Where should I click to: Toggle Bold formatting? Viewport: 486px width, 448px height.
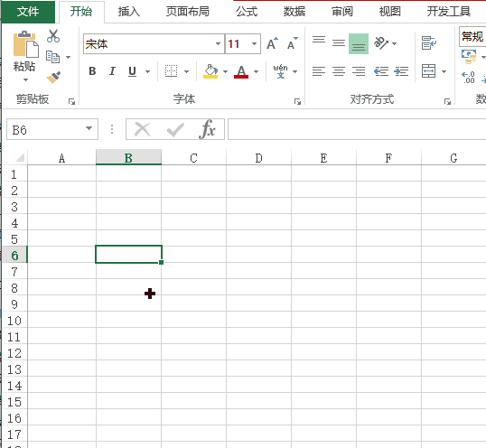point(92,71)
